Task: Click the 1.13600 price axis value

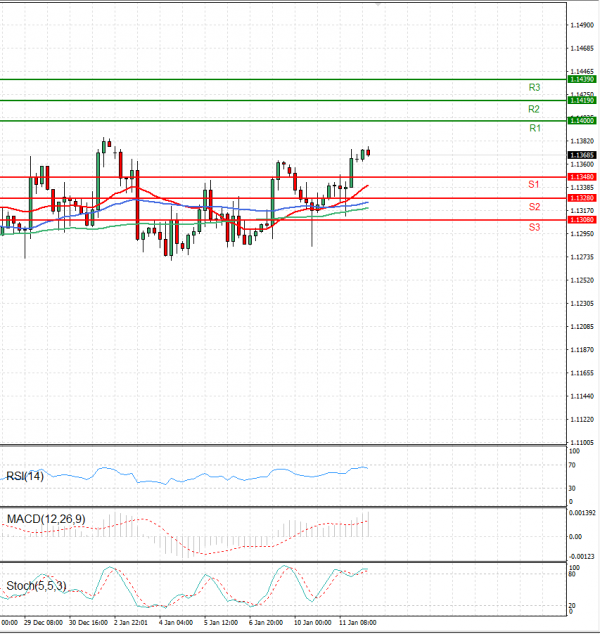Action: point(582,165)
